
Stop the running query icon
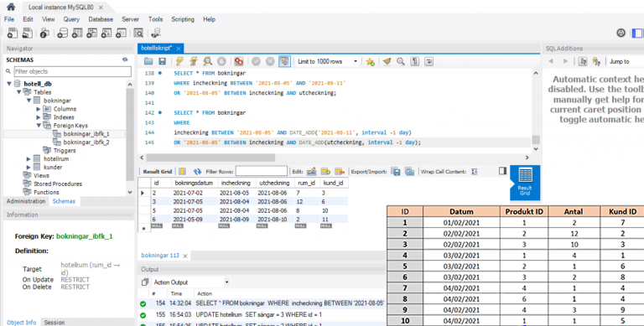221,61
